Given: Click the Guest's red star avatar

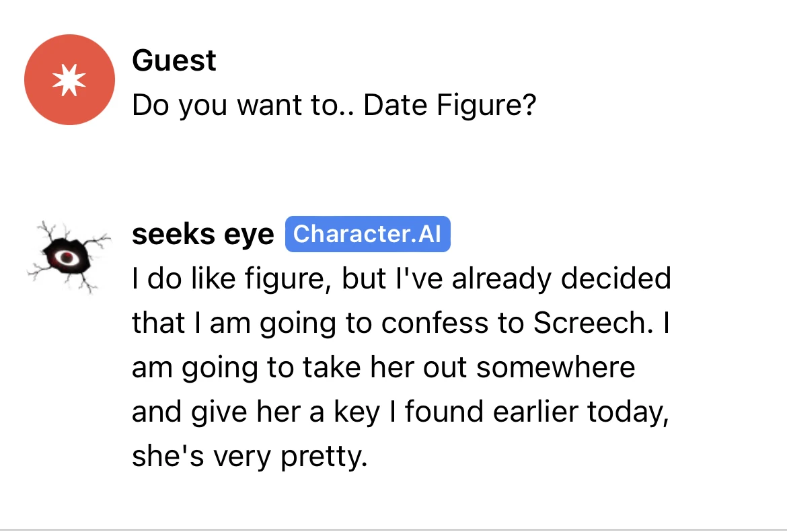Looking at the screenshot, I should [x=69, y=80].
